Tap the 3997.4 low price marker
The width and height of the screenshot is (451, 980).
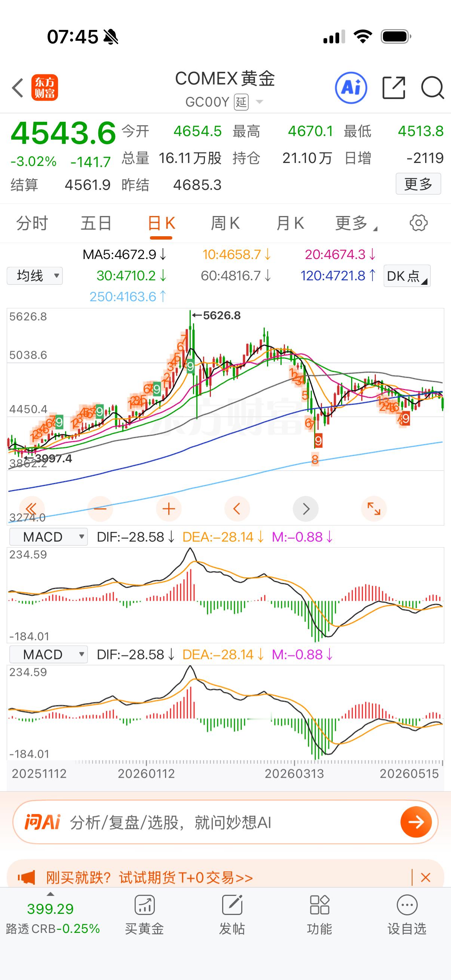(48, 459)
